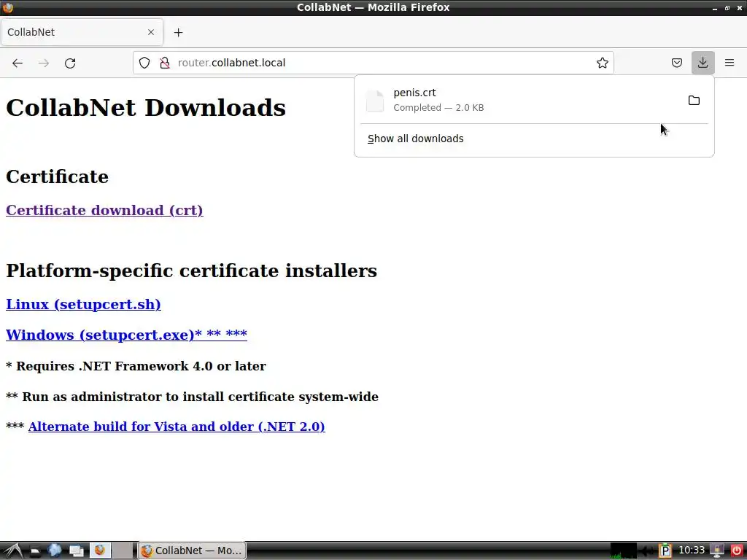747x560 pixels.
Task: Click the Completed — 2.0 KB status
Action: click(x=438, y=108)
